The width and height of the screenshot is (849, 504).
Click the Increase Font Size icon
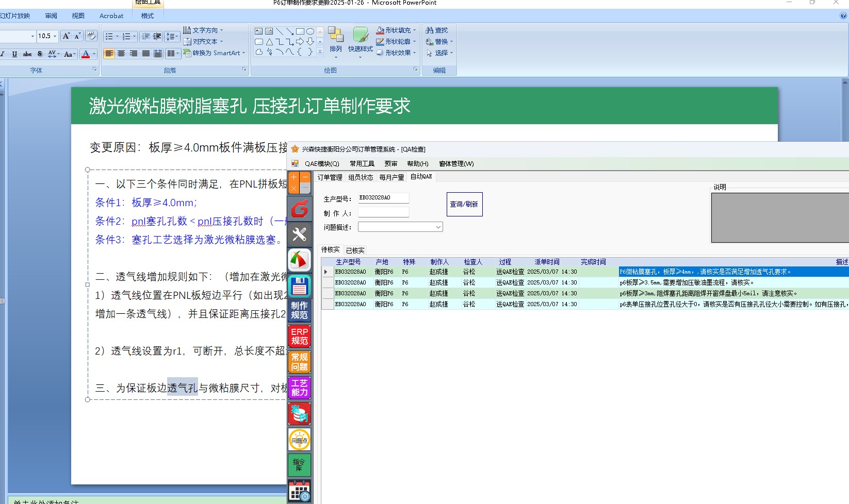(66, 36)
